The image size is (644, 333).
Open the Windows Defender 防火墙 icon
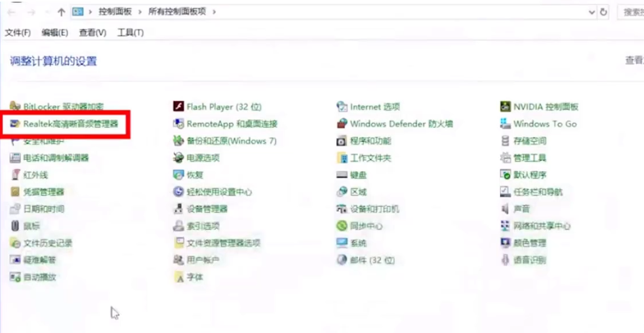pyautogui.click(x=342, y=124)
